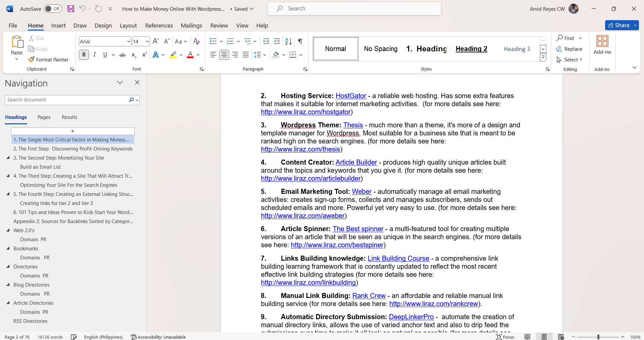Increase font size with A-up icon

[x=156, y=41]
